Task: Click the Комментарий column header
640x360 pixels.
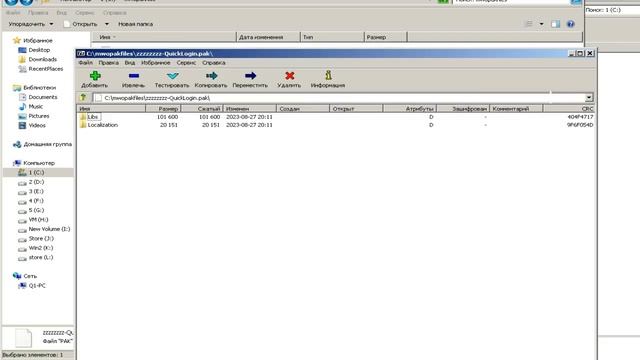Action: [516, 109]
